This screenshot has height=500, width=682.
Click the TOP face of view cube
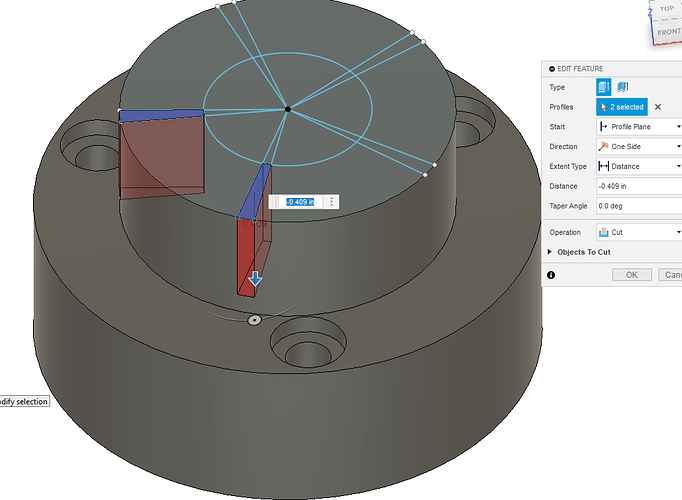click(x=666, y=9)
